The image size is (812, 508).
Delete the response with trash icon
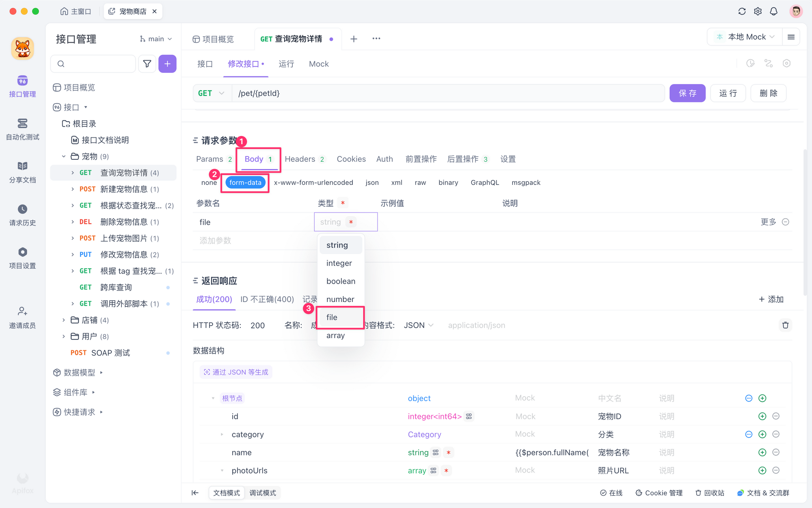pos(785,325)
